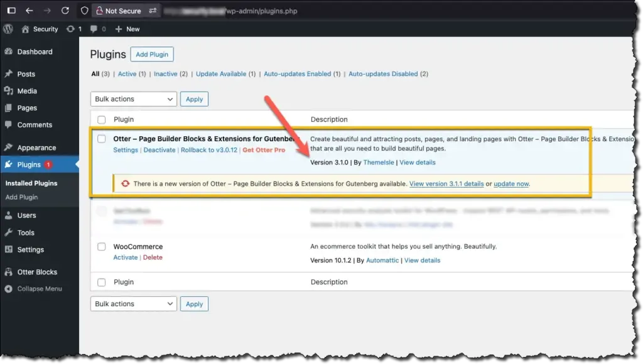This screenshot has height=364, width=643.
Task: Click the Otter plugin title text
Action: [204, 139]
